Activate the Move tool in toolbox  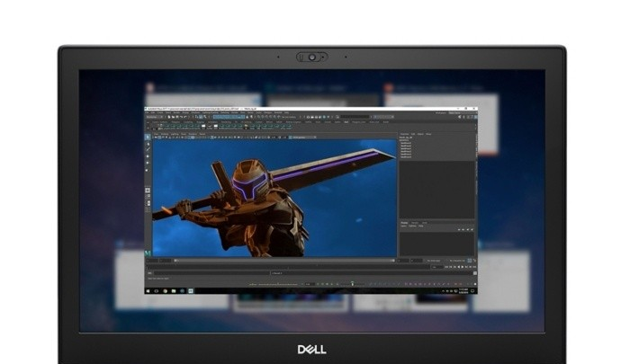(148, 156)
